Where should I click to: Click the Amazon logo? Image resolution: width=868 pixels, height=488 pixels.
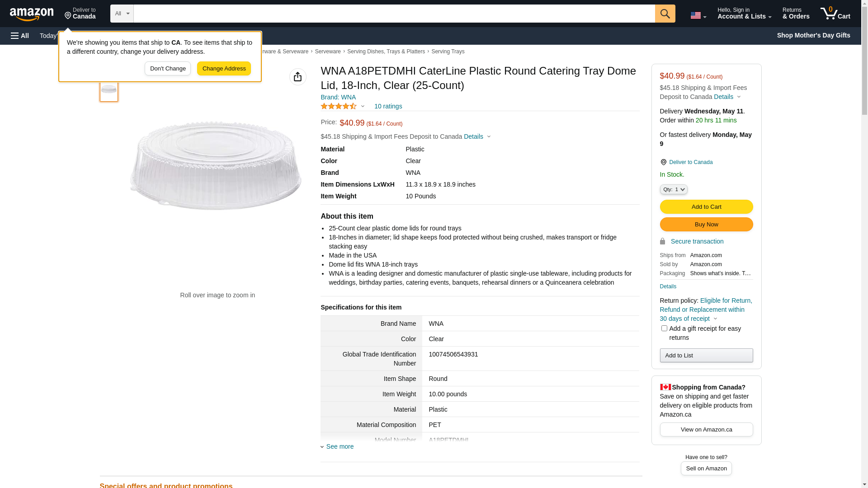pos(32,14)
